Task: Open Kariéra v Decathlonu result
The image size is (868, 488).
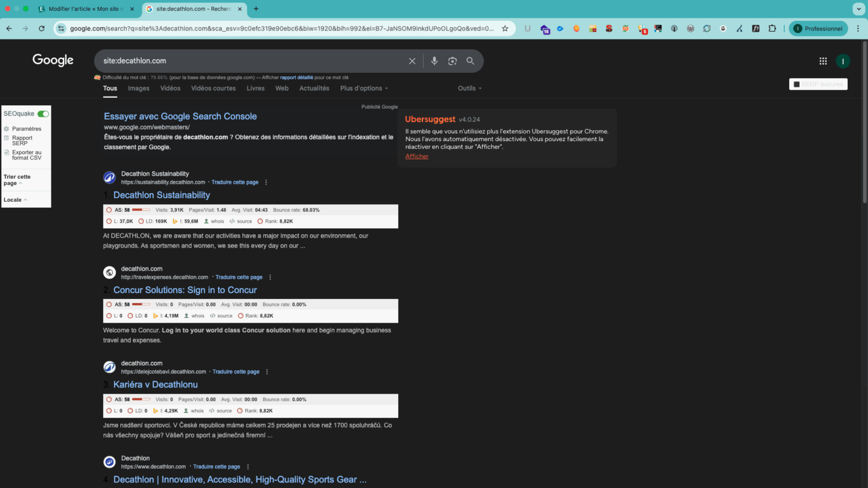Action: (156, 385)
